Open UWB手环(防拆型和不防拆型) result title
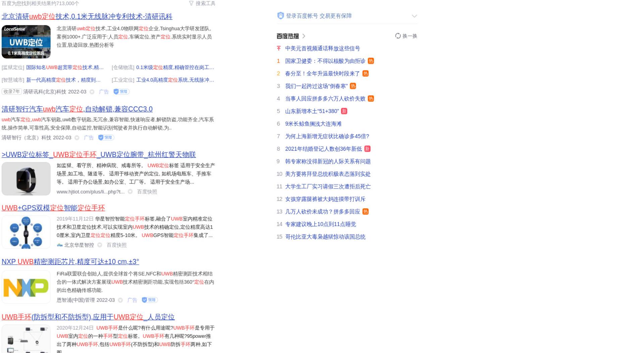Screen dimensions: 644x353 pyautogui.click(x=88, y=317)
